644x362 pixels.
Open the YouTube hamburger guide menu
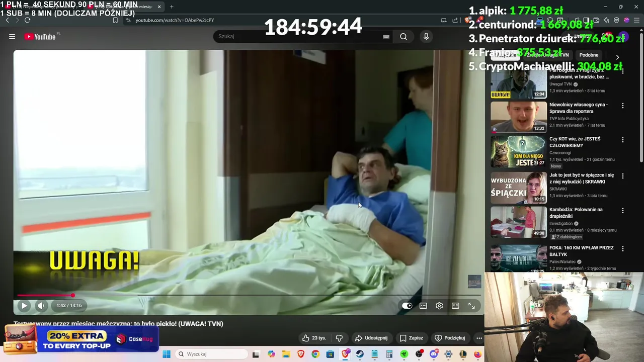click(12, 36)
